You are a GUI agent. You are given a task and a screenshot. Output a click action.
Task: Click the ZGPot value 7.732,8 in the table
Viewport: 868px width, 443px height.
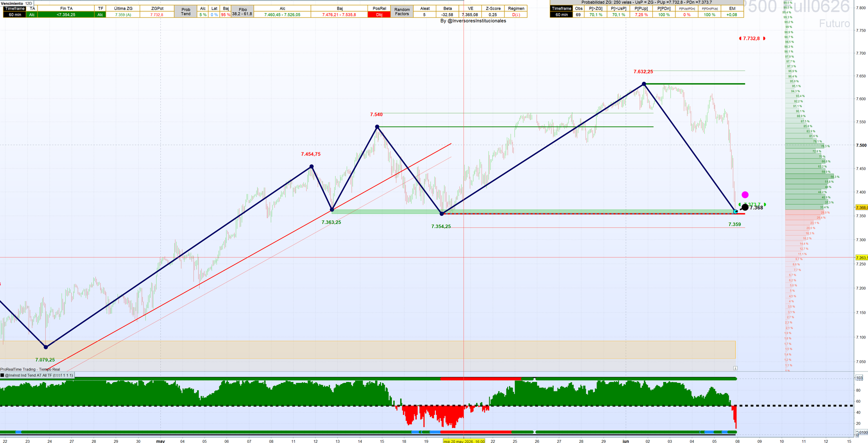point(157,14)
